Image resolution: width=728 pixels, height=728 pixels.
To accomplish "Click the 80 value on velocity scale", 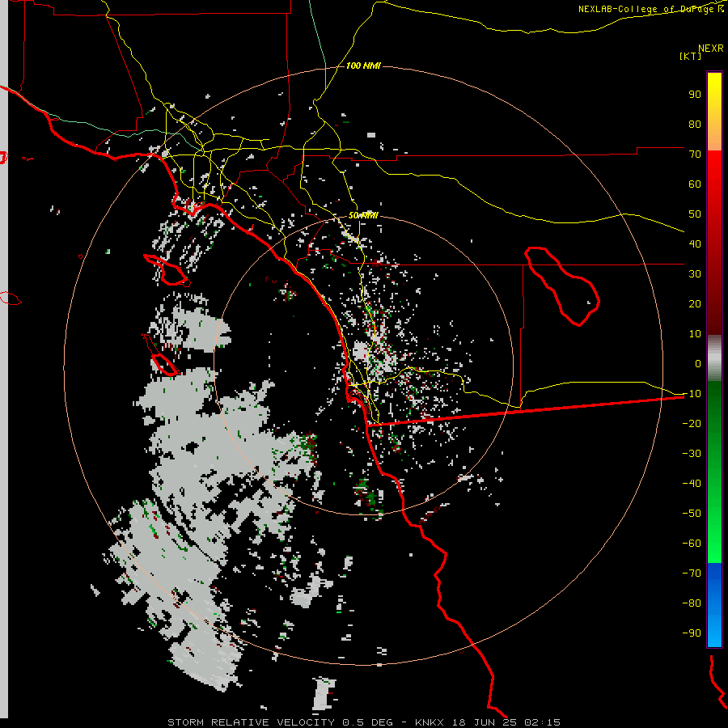I will [x=695, y=125].
